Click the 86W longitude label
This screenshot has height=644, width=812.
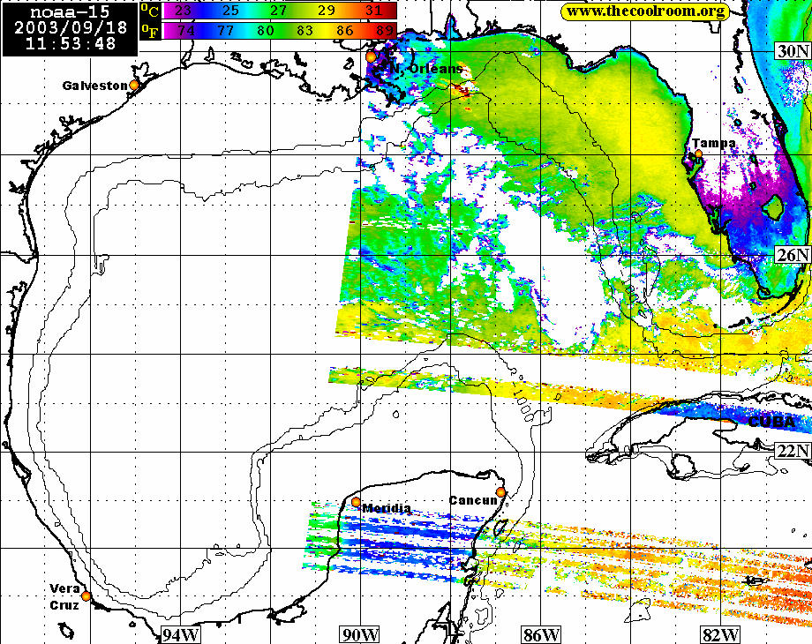541,634
